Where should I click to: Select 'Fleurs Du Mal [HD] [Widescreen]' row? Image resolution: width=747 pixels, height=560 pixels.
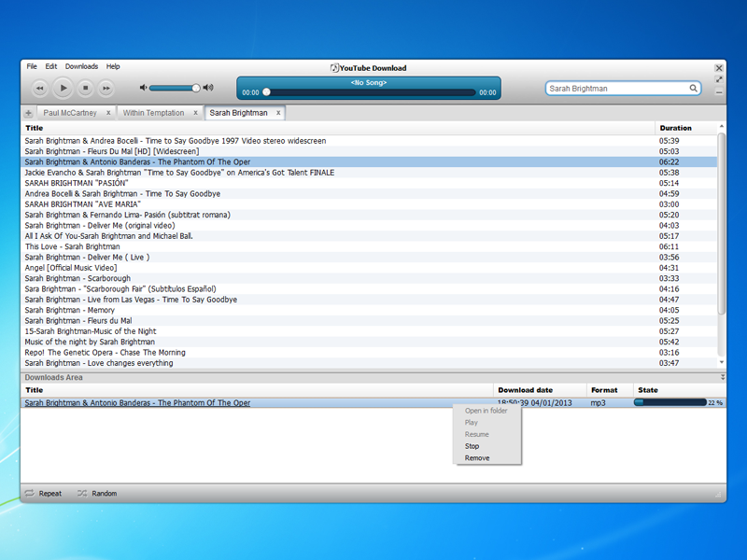click(369, 151)
